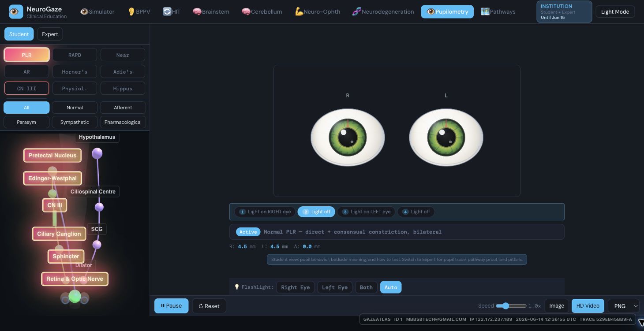Select the RAPD scenario
Image resolution: width=644 pixels, height=331 pixels.
tap(75, 55)
